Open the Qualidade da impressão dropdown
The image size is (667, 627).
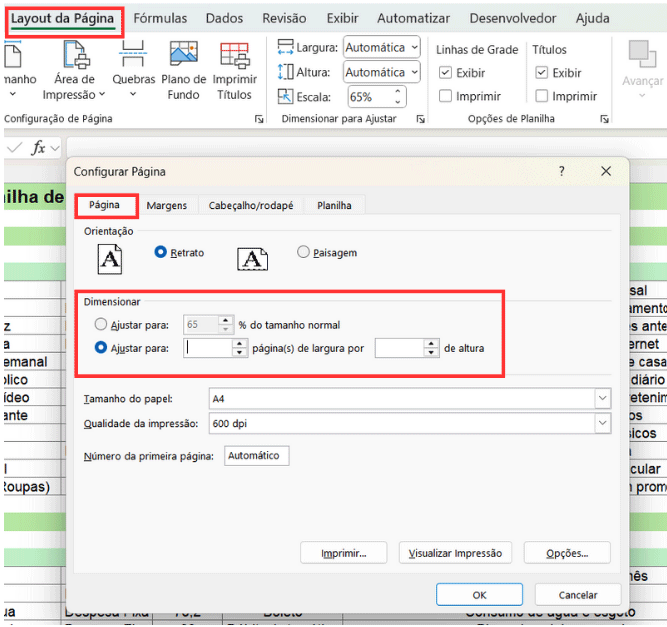(601, 423)
